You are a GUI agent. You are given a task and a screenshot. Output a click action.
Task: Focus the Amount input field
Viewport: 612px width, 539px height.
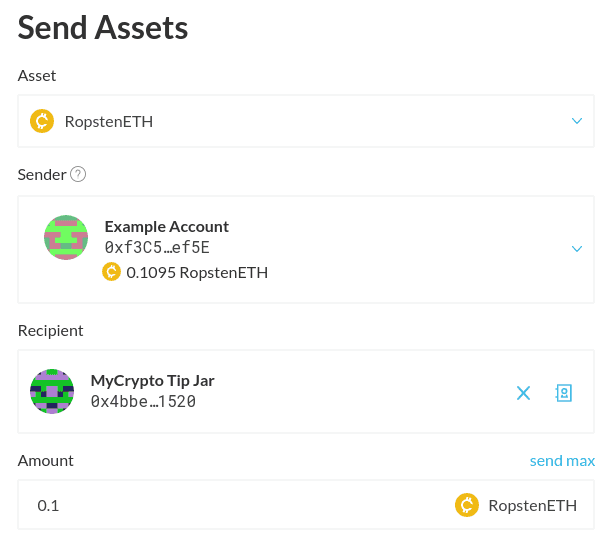point(306,505)
